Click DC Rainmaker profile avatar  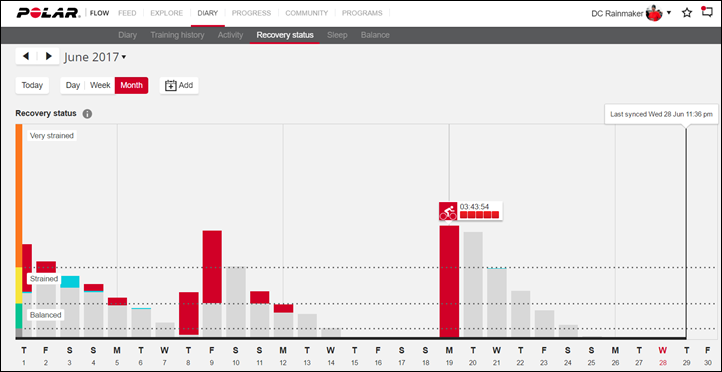point(654,13)
